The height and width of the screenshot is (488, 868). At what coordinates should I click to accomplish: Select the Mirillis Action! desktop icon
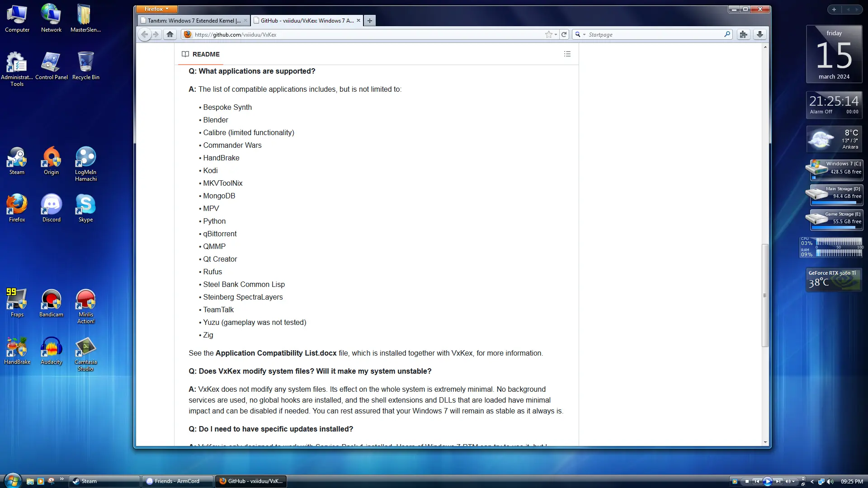85,306
